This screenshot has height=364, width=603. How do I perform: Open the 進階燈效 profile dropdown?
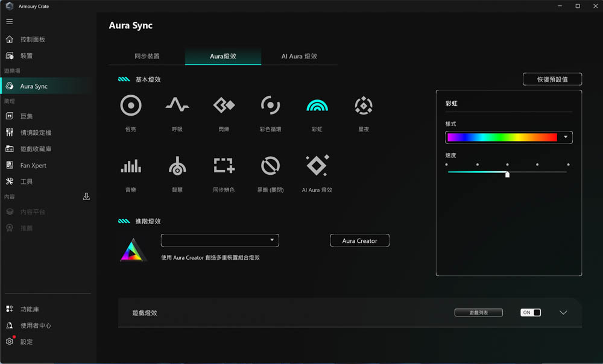click(219, 240)
